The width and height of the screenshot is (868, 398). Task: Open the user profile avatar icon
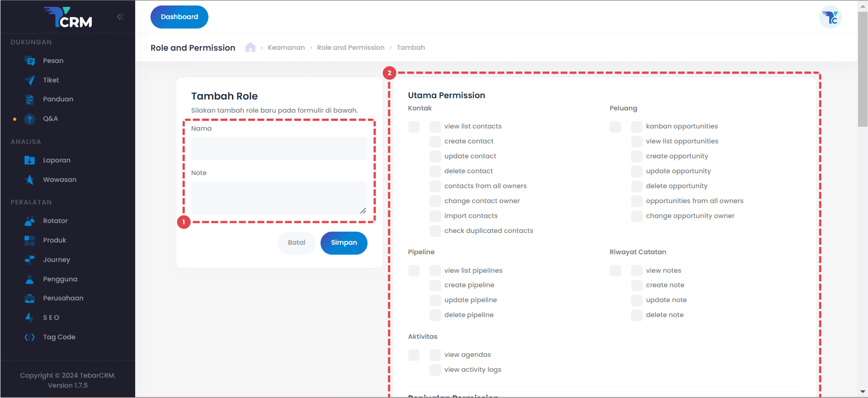point(830,17)
